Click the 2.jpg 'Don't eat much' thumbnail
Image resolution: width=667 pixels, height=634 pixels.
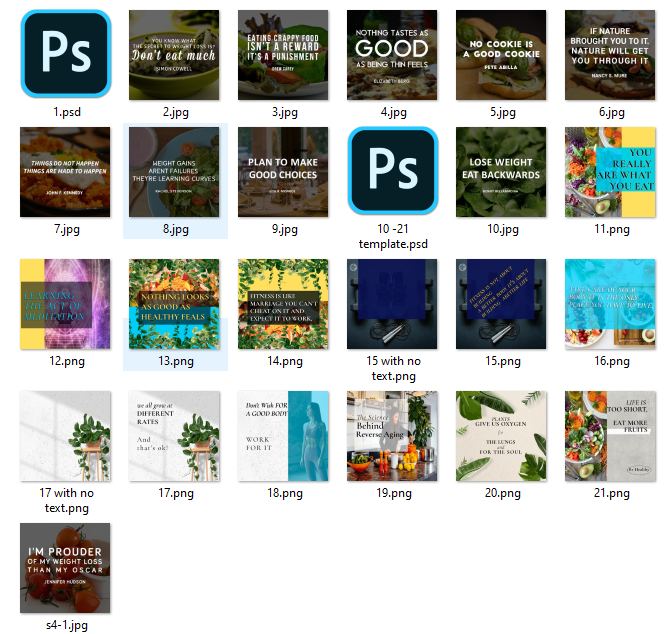click(174, 55)
